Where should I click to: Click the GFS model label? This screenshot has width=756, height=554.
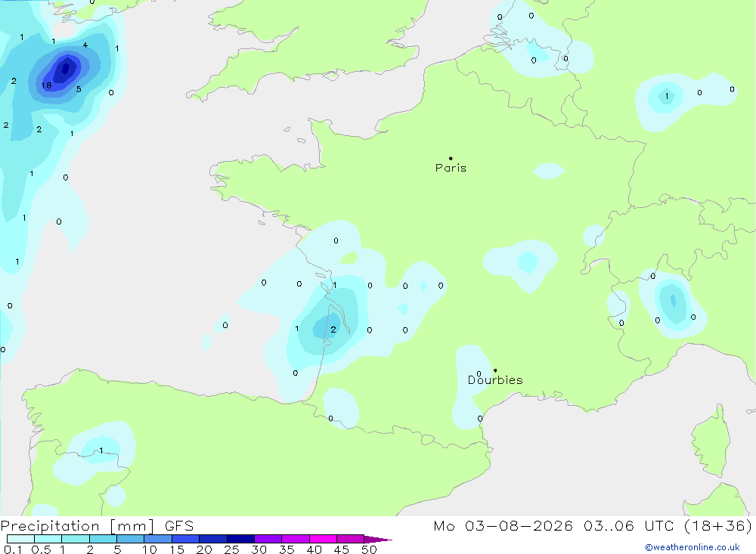point(179,525)
